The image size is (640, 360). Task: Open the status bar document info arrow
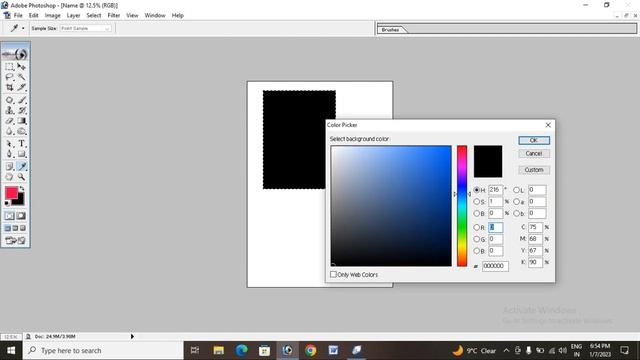tap(132, 336)
